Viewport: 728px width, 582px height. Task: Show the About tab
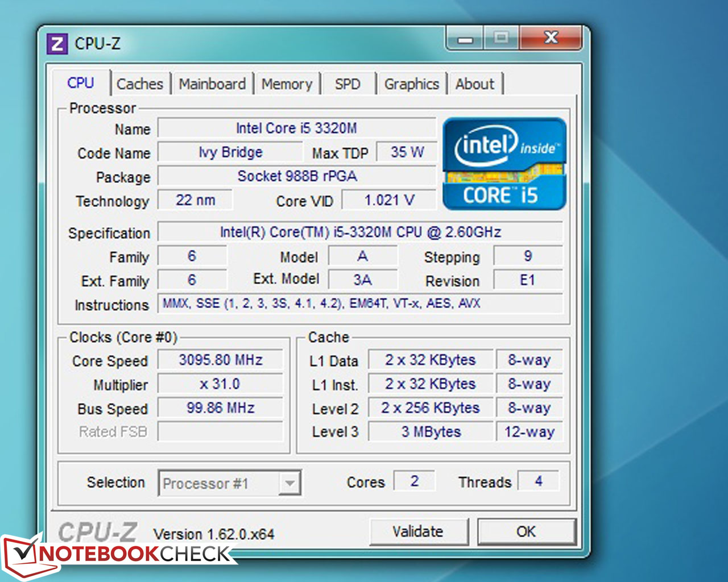(475, 84)
